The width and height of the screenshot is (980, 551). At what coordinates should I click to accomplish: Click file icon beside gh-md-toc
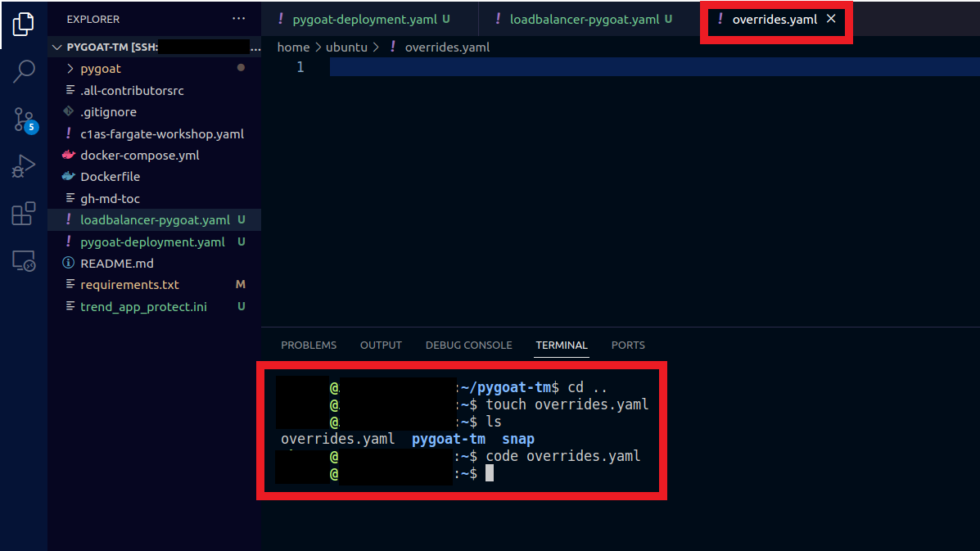click(70, 198)
